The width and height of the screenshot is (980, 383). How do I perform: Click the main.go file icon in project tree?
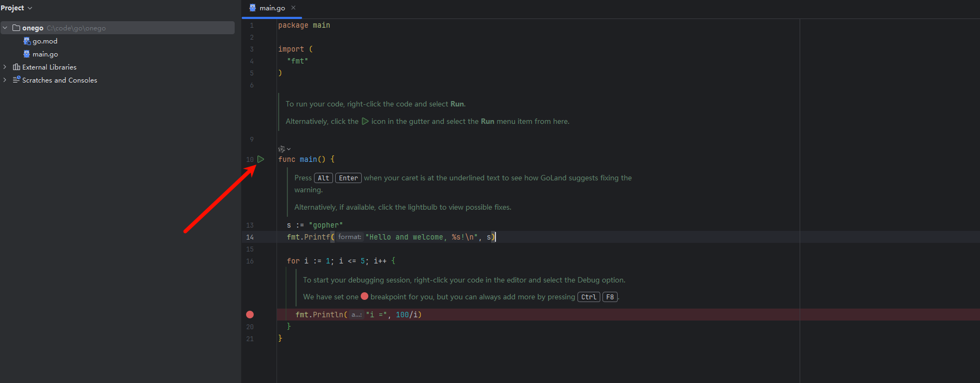coord(27,54)
